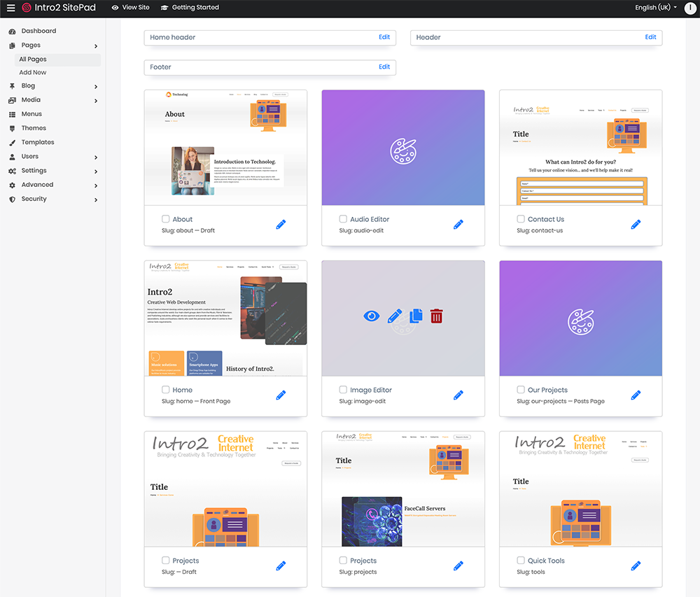The width and height of the screenshot is (700, 597).
Task: Click the hamburger menu icon
Action: coord(10,8)
